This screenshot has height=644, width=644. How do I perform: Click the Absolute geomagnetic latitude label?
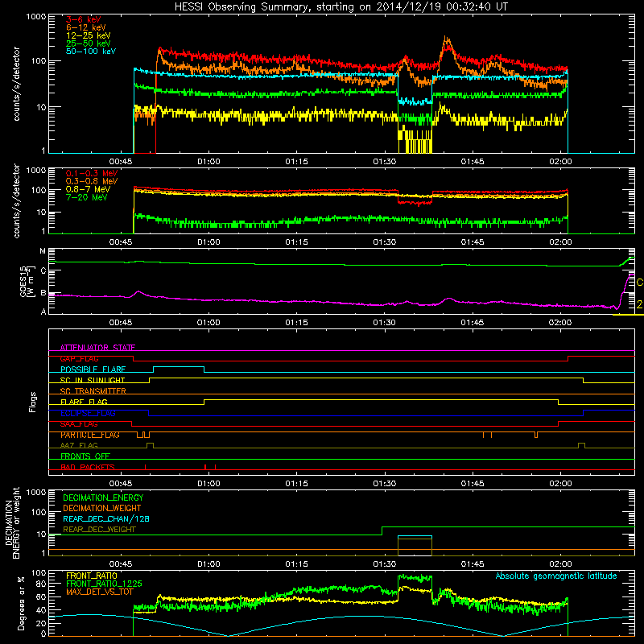pos(556,576)
